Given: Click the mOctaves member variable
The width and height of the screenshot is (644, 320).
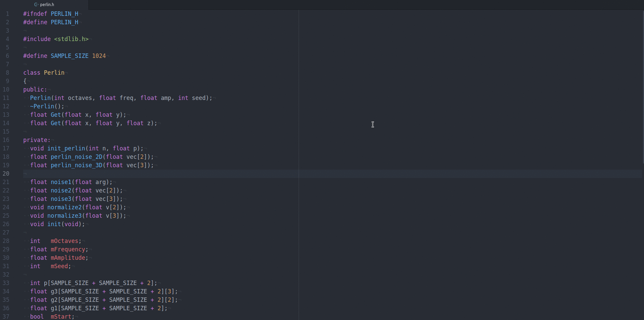Looking at the screenshot, I should coord(65,241).
